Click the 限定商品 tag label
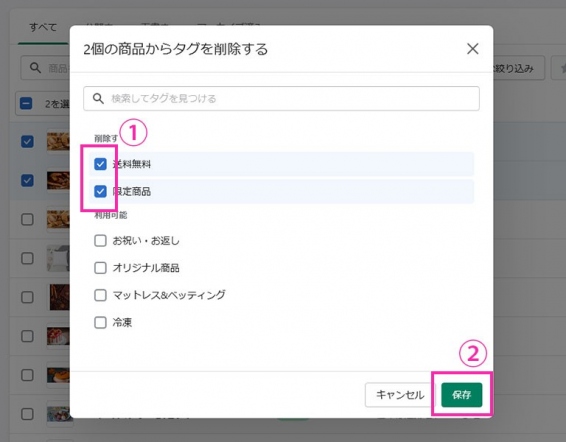 (x=132, y=191)
